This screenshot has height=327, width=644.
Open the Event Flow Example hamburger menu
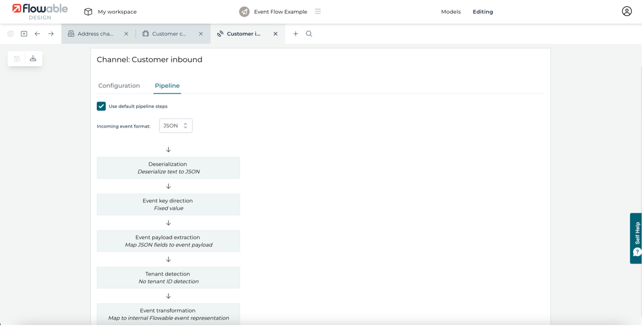[x=318, y=12]
